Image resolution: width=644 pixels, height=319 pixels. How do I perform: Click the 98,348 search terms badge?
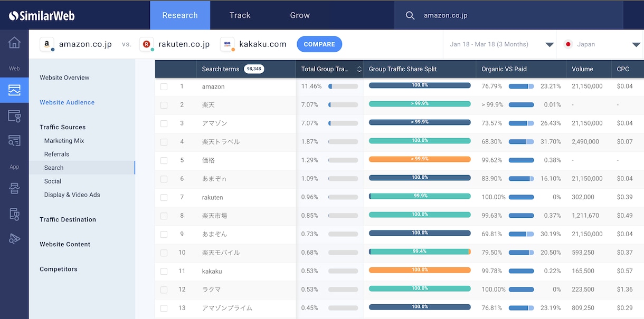[x=254, y=69]
